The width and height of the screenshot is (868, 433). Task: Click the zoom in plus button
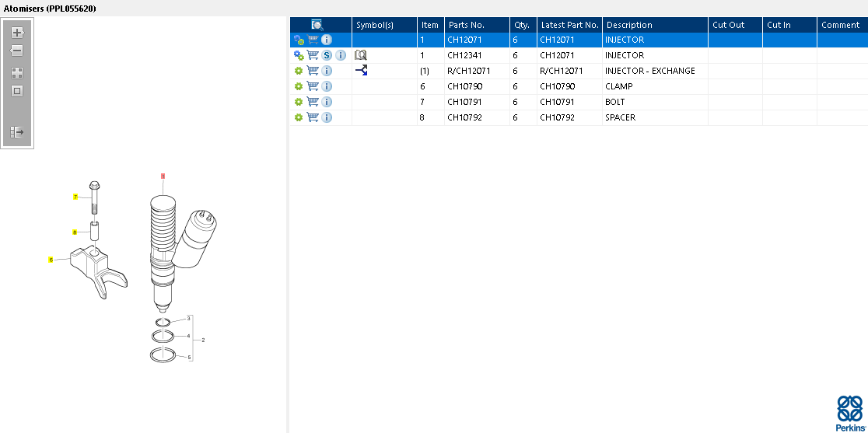(x=17, y=33)
